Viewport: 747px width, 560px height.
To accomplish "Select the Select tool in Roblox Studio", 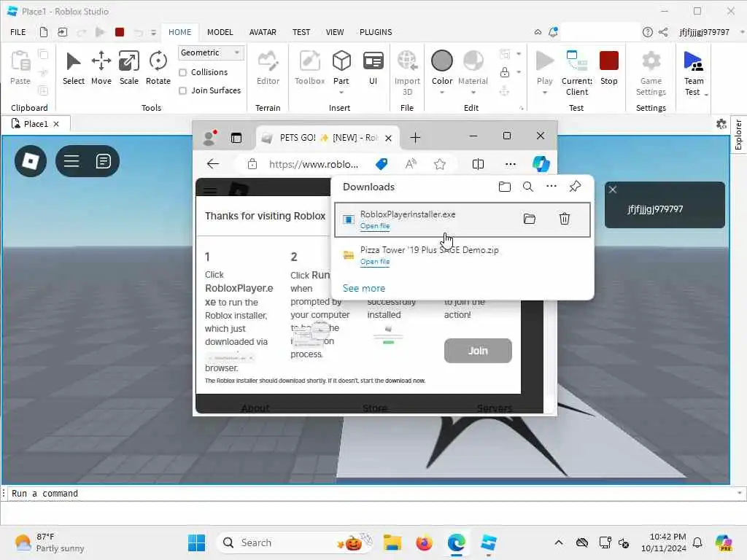I will tap(74, 68).
